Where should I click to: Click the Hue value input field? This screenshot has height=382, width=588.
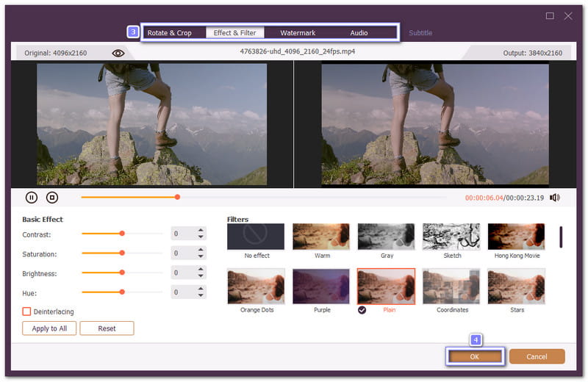coord(184,292)
